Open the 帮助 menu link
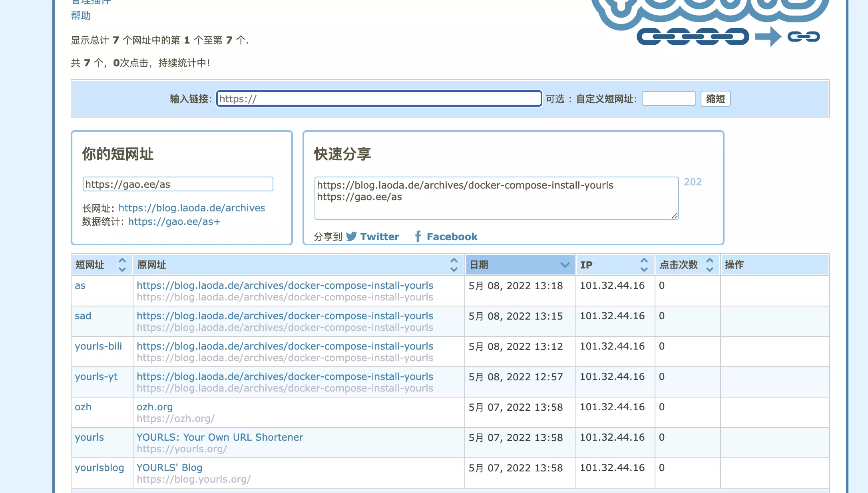Image resolution: width=868 pixels, height=493 pixels. tap(81, 16)
